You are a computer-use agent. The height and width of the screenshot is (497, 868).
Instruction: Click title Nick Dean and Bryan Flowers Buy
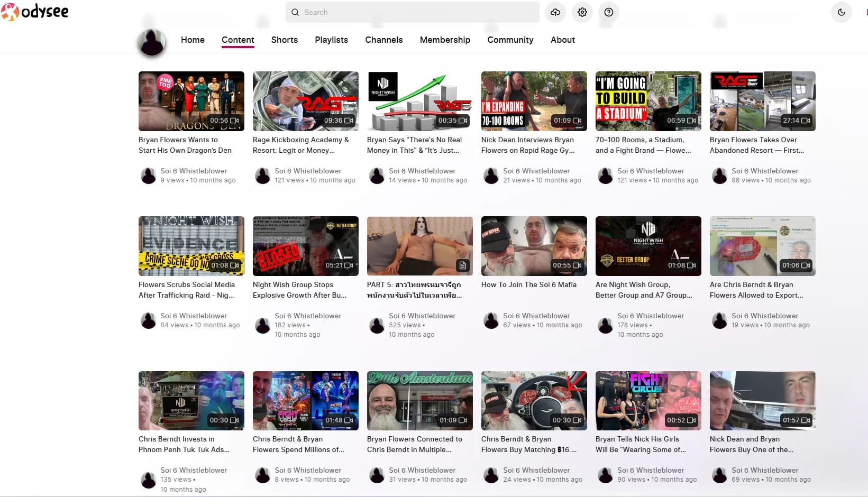(752, 444)
